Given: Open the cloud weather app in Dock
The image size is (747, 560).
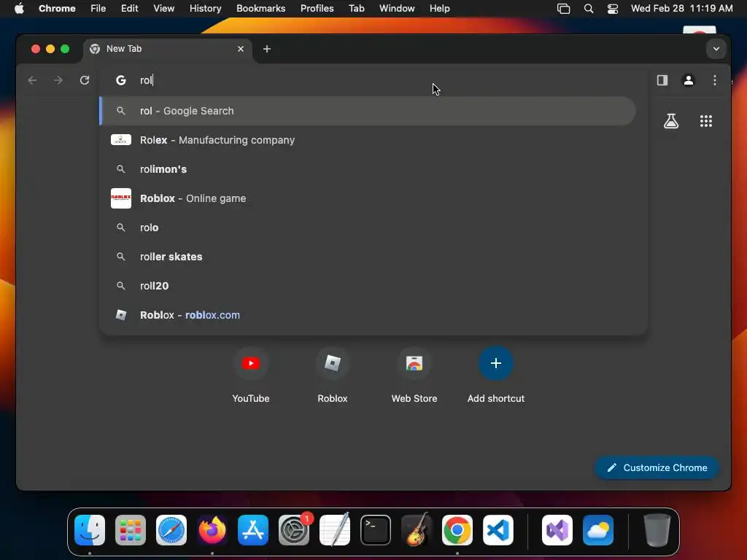Looking at the screenshot, I should (598, 530).
